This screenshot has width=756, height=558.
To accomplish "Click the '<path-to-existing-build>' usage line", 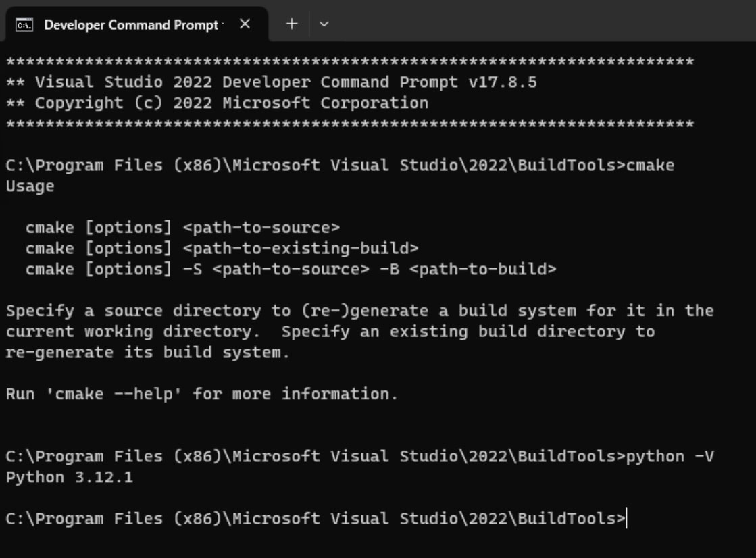I will [x=301, y=249].
